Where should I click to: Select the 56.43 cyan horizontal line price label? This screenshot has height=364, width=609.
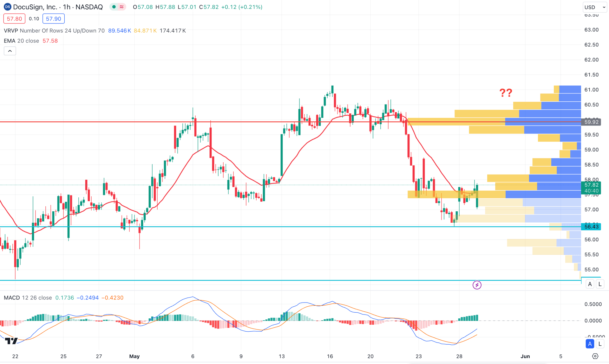(591, 227)
